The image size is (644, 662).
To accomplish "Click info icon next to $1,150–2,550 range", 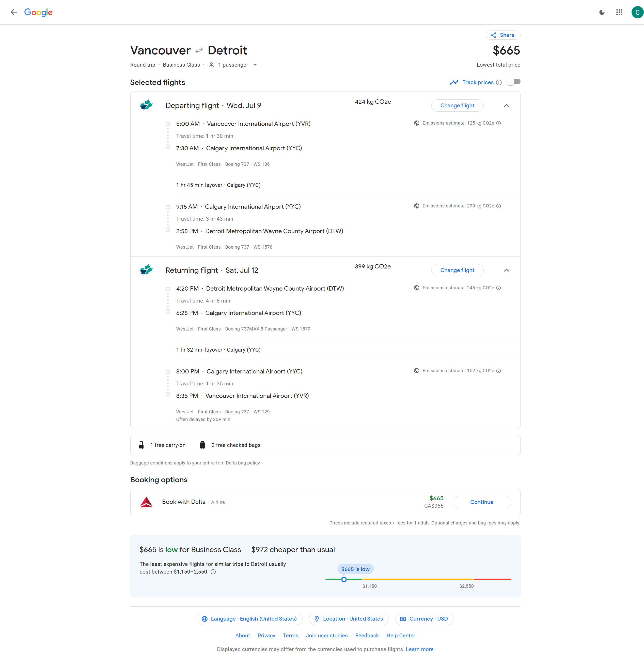I will coord(213,572).
